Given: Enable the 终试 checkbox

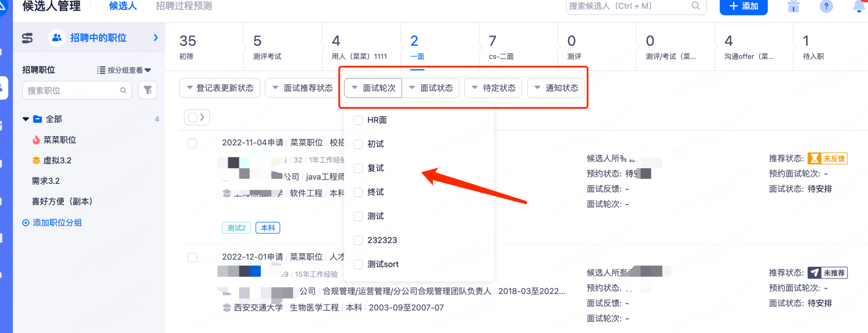Looking at the screenshot, I should 358,192.
